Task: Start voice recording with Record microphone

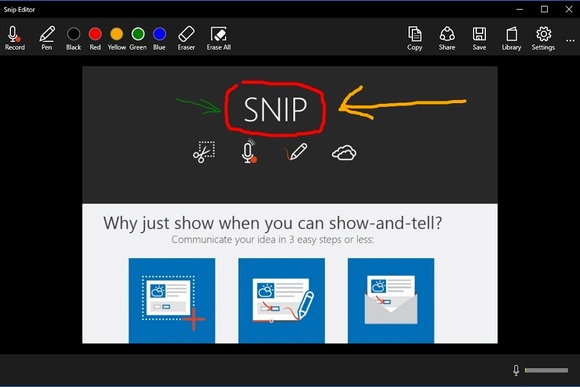Action: (x=15, y=38)
